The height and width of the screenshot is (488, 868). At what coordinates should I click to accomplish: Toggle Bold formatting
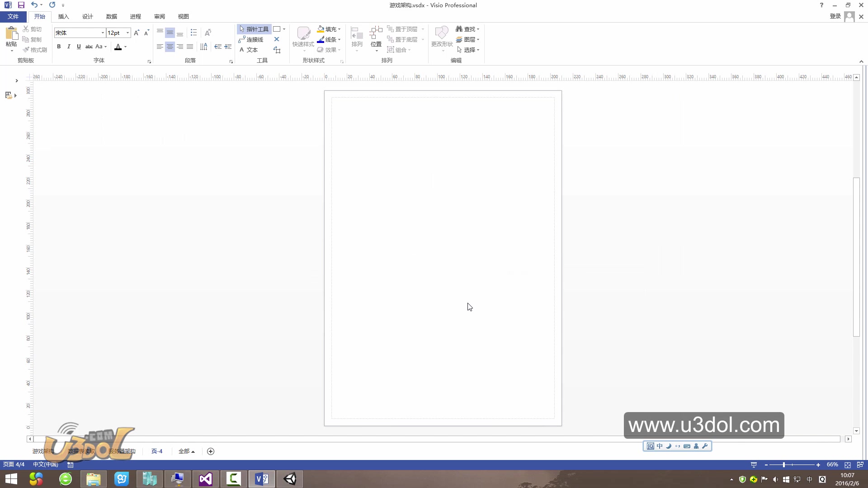(x=59, y=47)
